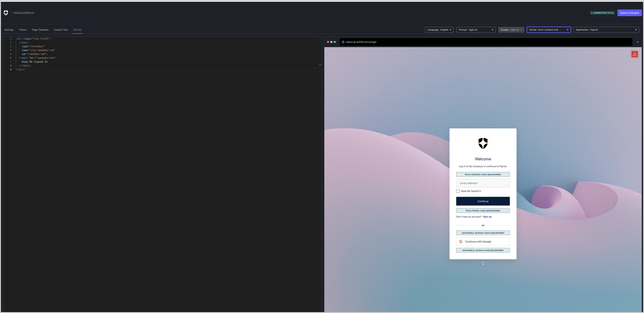Screen dimensions: 644x313
Task: Click the shield logo above Welcome
Action: [483, 143]
